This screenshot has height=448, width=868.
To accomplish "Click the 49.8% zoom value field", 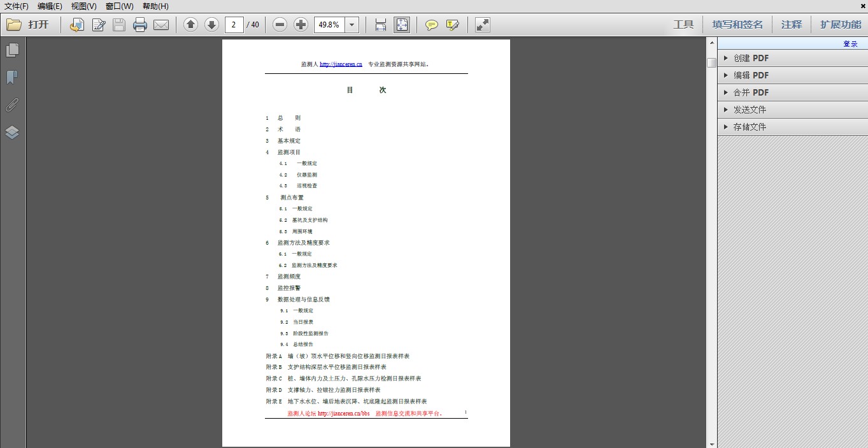I will click(x=329, y=25).
